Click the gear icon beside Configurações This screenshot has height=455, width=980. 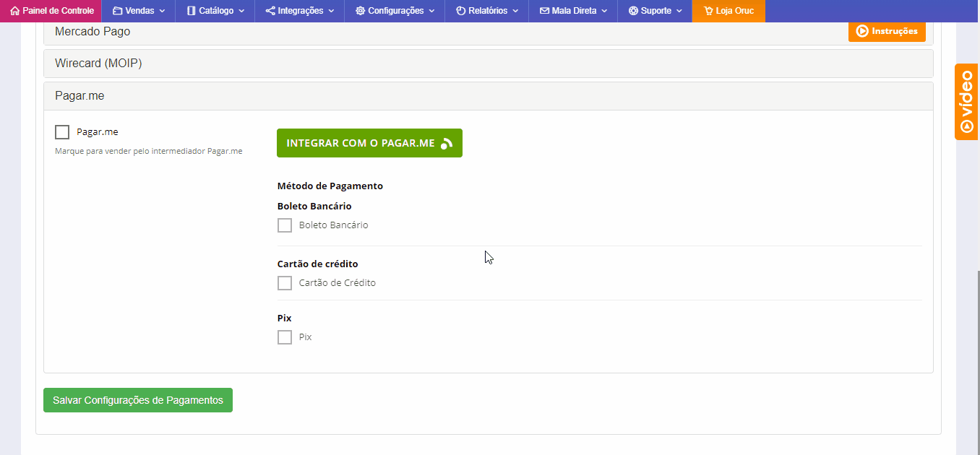[x=361, y=11]
